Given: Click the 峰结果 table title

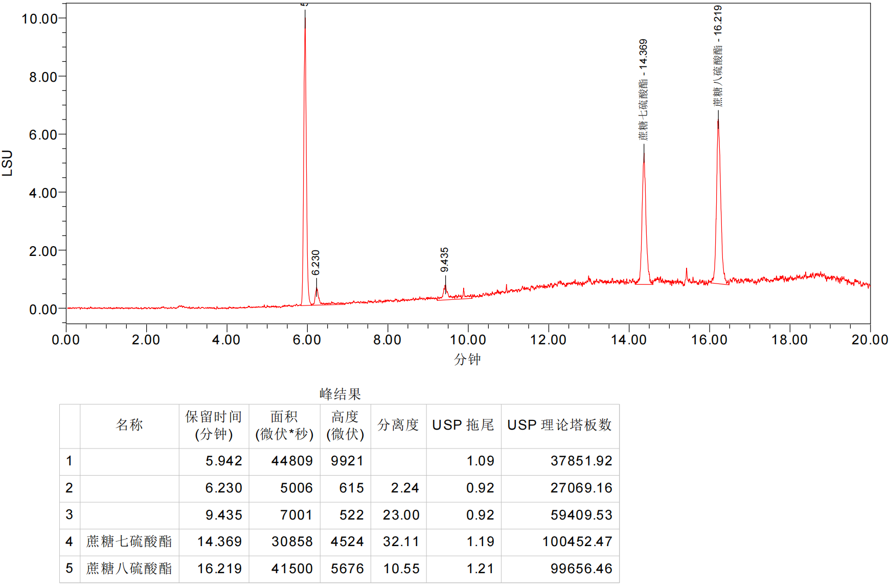Looking at the screenshot, I should tap(340, 394).
